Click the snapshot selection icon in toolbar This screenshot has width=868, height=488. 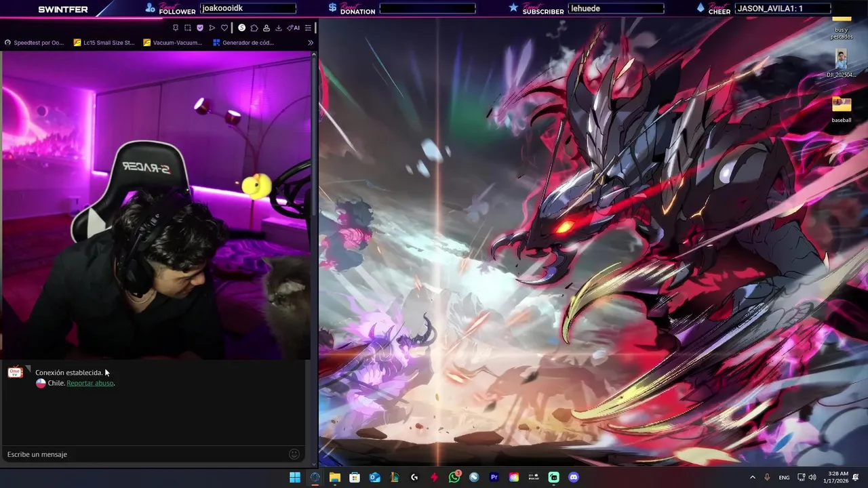point(188,28)
